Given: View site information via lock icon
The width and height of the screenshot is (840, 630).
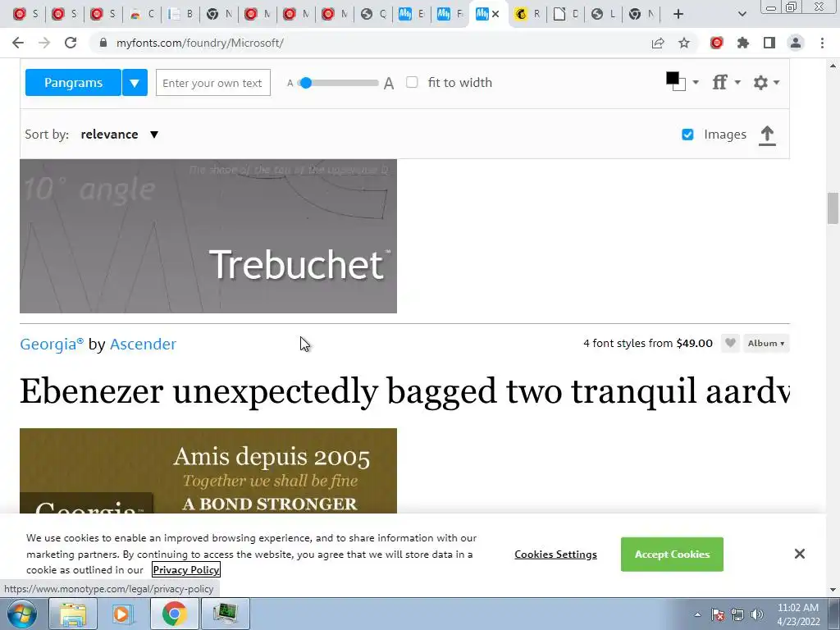Looking at the screenshot, I should 103,43.
